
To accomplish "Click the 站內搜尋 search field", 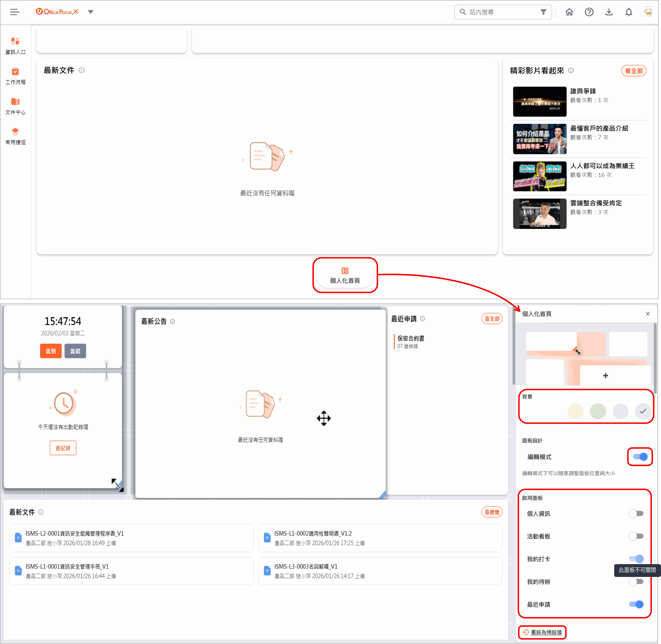I will (499, 12).
